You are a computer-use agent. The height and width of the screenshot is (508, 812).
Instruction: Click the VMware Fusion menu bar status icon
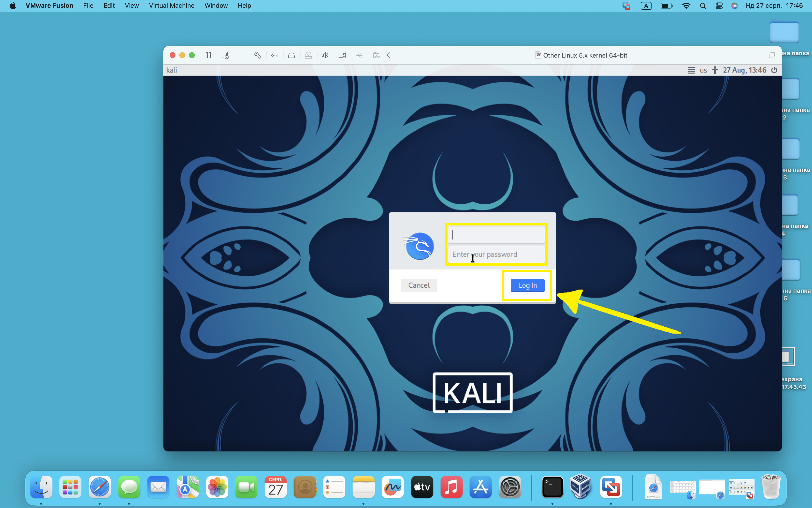626,6
